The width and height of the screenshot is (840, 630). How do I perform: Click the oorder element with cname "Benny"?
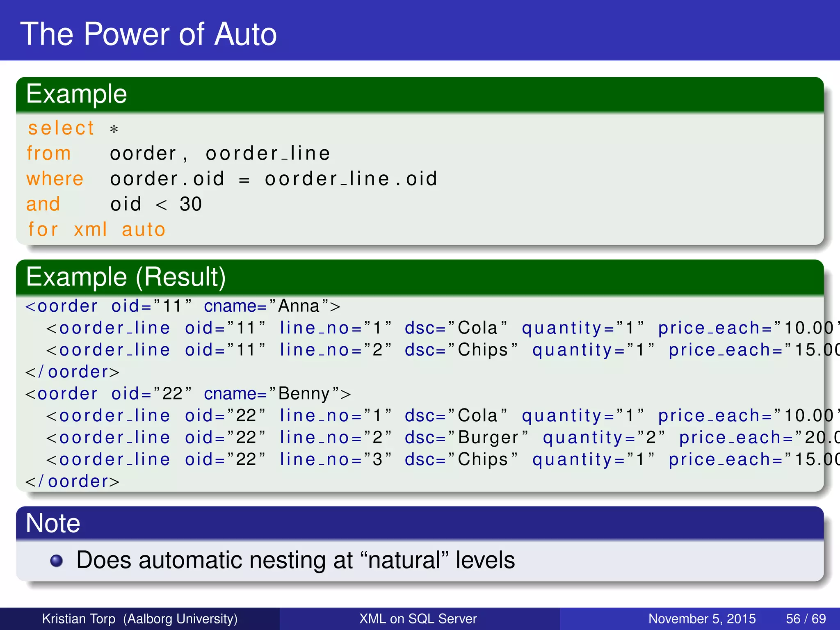click(x=188, y=394)
